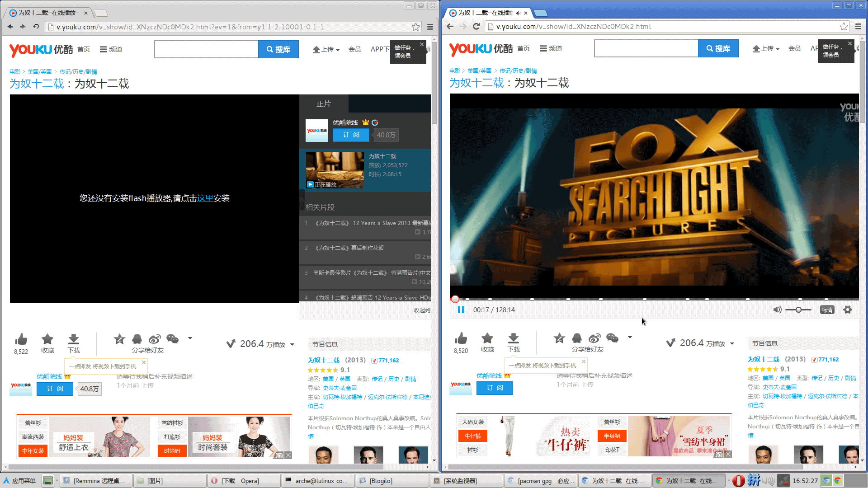Expand play count dropdown, left window
This screenshot has height=488, width=868.
click(292, 345)
